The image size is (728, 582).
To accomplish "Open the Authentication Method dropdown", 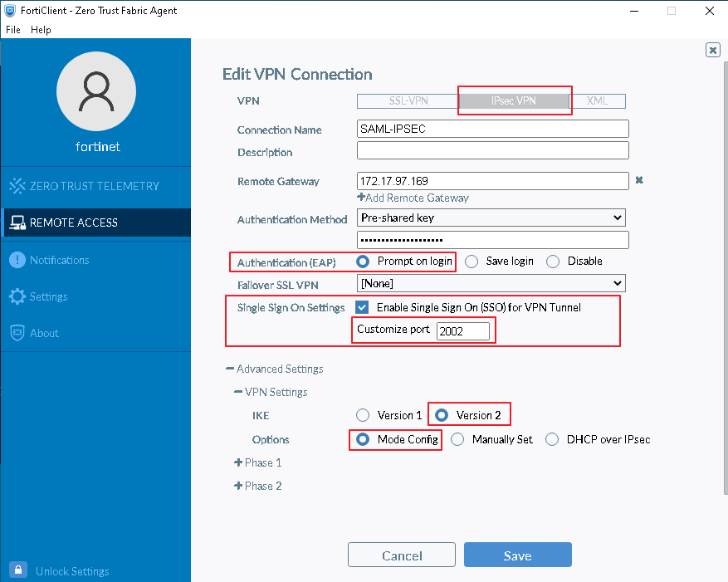I will pos(491,218).
